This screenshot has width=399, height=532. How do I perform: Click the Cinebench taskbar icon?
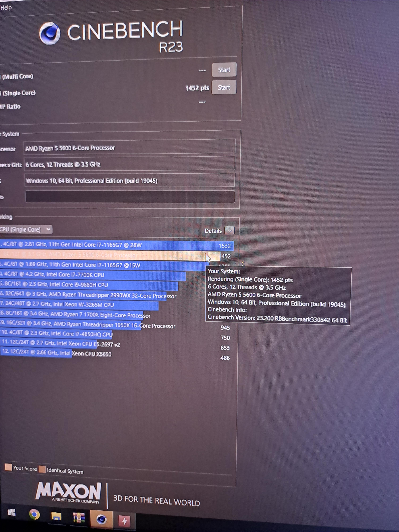point(101,519)
